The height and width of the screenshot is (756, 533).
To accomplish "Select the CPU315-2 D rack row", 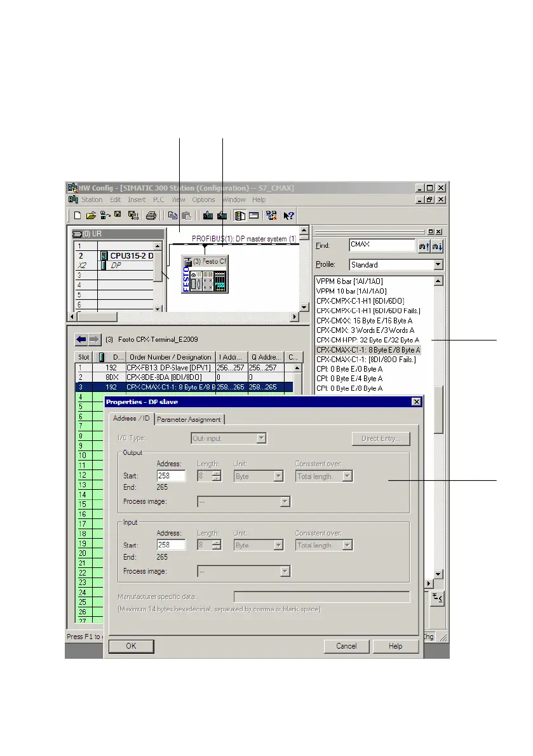I will click(114, 256).
